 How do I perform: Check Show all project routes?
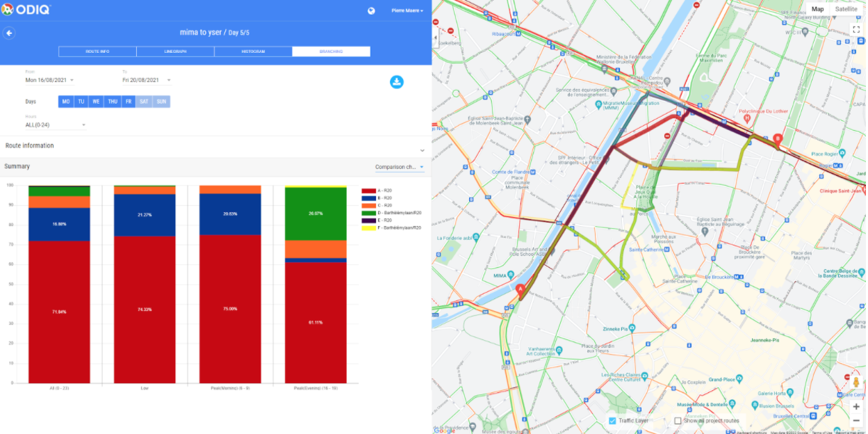point(678,421)
